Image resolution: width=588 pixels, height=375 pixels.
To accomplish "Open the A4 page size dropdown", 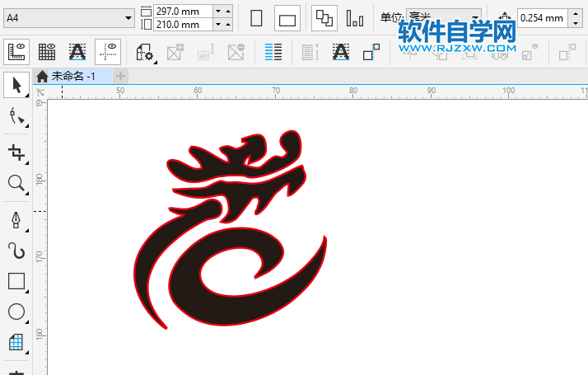I will (128, 18).
